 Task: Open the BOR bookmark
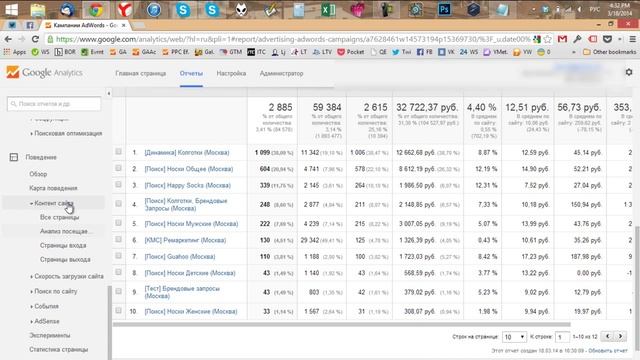[65, 52]
